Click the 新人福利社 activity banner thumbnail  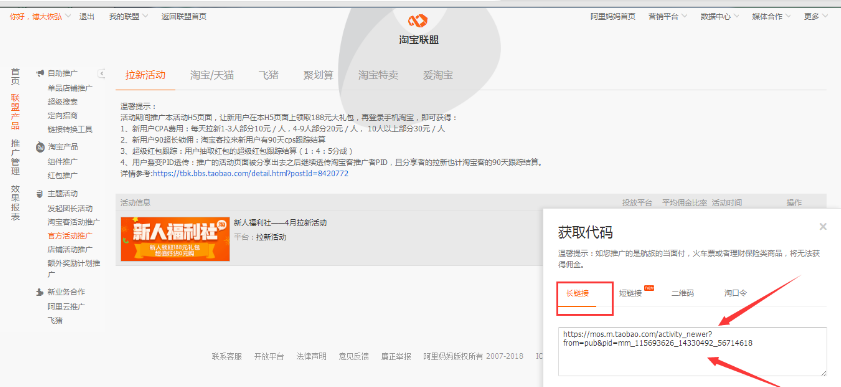point(175,239)
